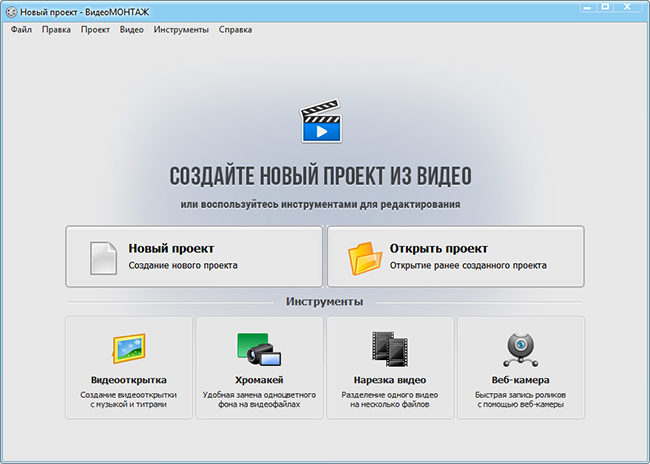
Task: Choose the Видеооткрытка tool title
Action: click(129, 380)
